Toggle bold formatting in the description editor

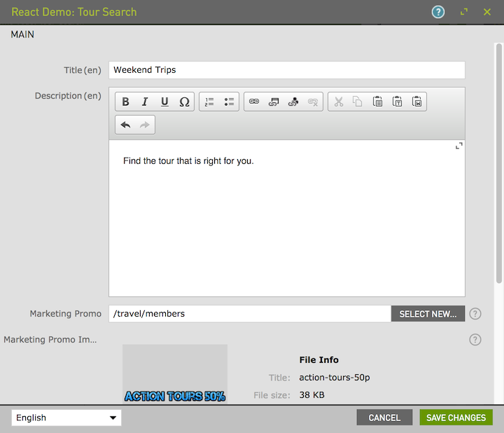tap(126, 102)
